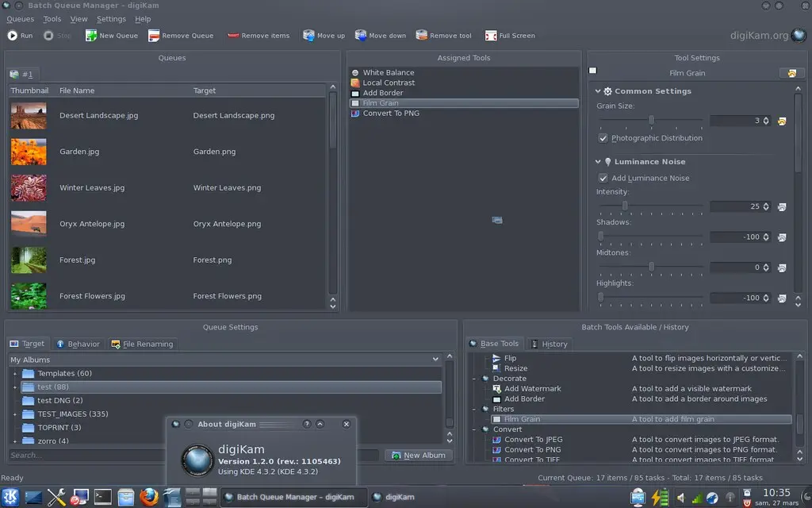Screen dimensions: 812x508
Task: Select Convert To PNG assigned tool
Action: click(391, 114)
